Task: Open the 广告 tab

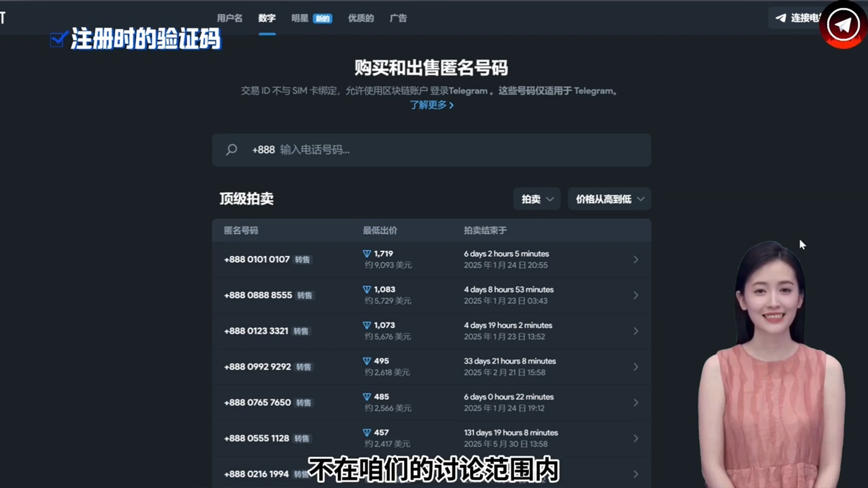Action: [398, 18]
